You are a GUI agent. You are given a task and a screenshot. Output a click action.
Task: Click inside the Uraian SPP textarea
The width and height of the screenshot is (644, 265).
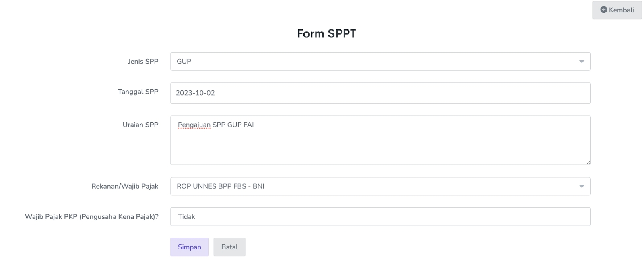[x=380, y=145]
